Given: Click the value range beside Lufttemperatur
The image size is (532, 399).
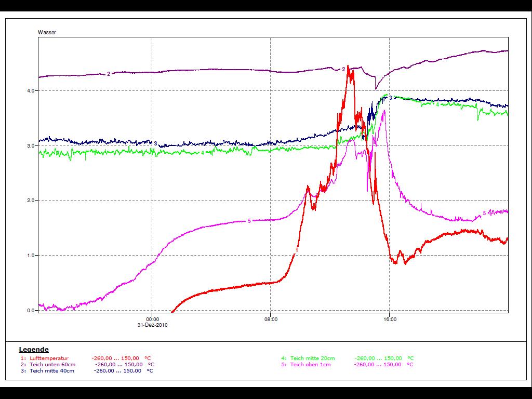Looking at the screenshot, I should coord(115,358).
